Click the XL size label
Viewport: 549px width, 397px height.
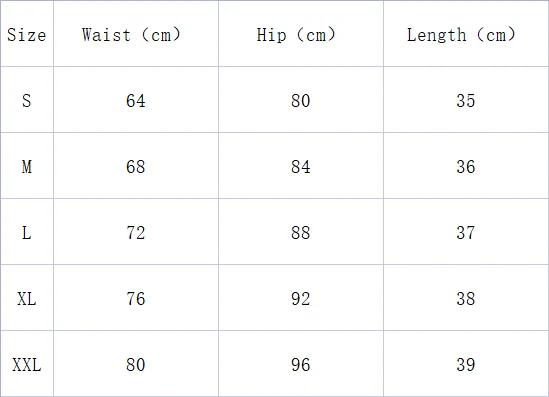point(27,299)
